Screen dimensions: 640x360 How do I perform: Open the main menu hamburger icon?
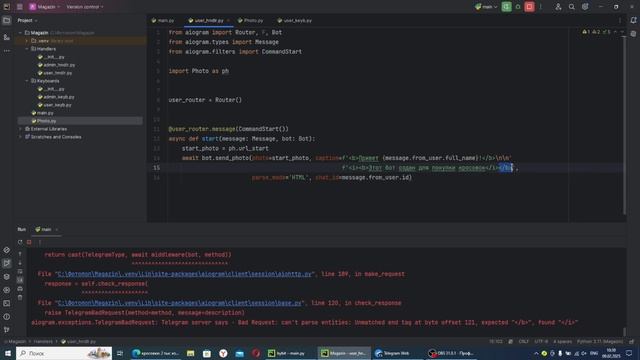(x=20, y=7)
